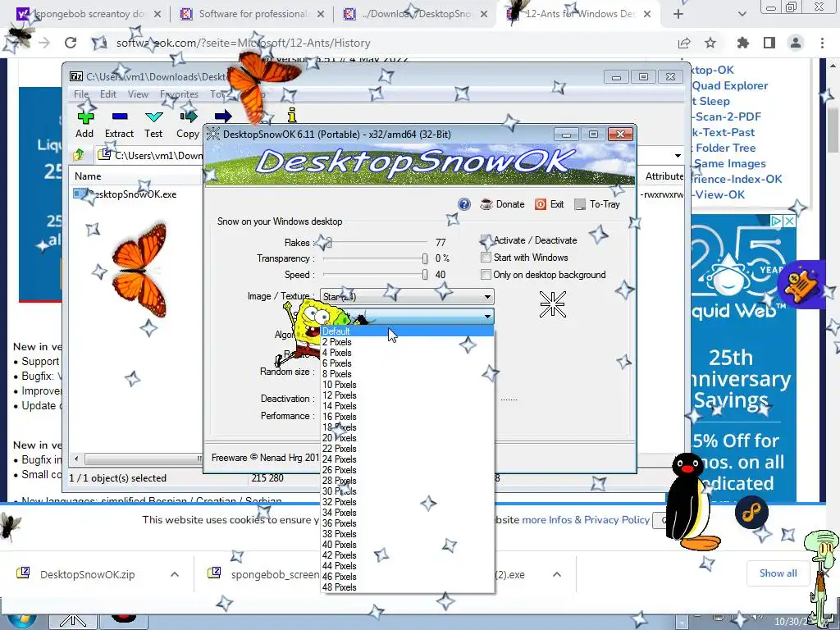Adjust the Transparency slider
The image size is (840, 630).
425,258
